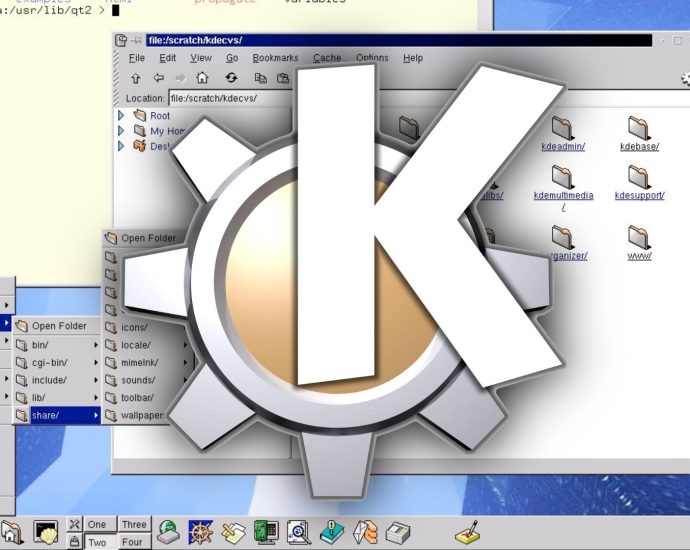
Task: Choose Open Folder above bin/ entry
Action: [x=57, y=326]
